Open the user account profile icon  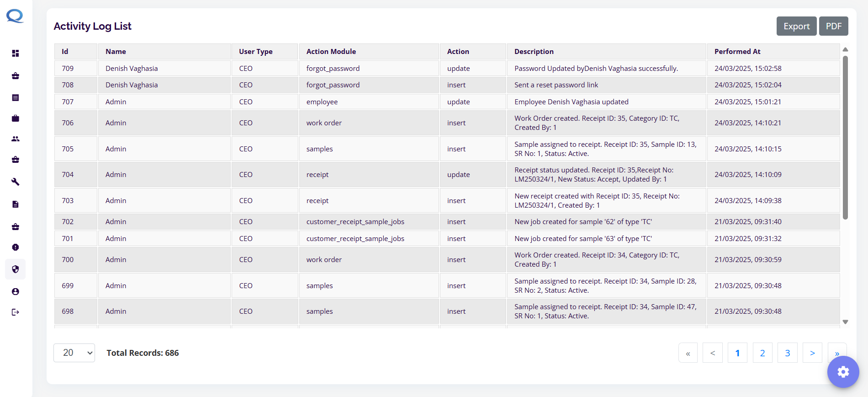coord(16,292)
